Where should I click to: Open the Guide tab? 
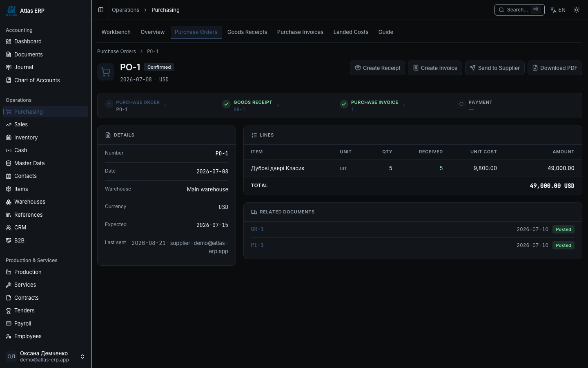tap(386, 32)
